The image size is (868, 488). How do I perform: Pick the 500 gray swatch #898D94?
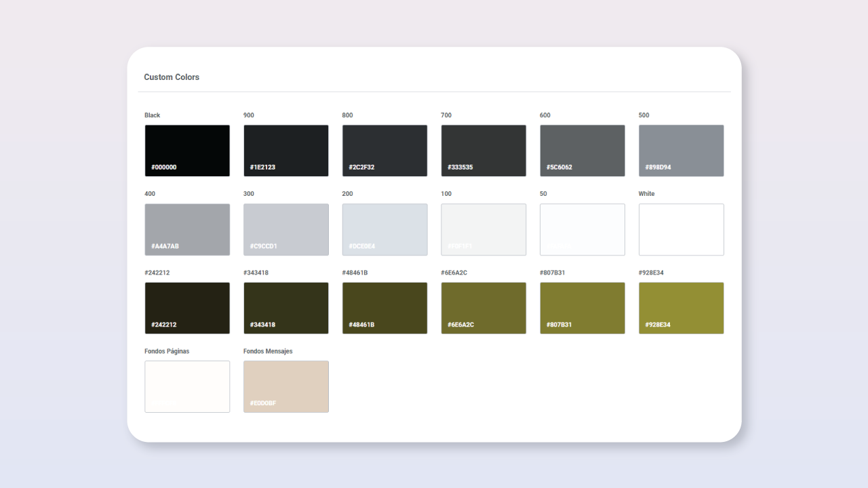(682, 150)
